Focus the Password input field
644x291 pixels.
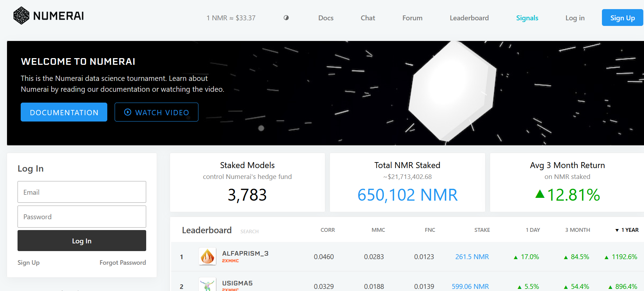82,216
